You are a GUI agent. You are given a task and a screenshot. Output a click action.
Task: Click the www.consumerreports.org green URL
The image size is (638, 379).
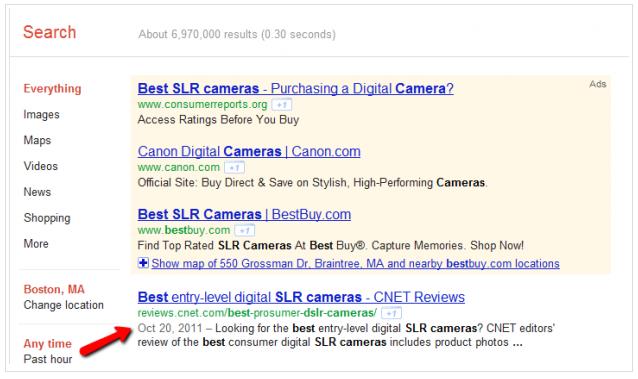(202, 105)
